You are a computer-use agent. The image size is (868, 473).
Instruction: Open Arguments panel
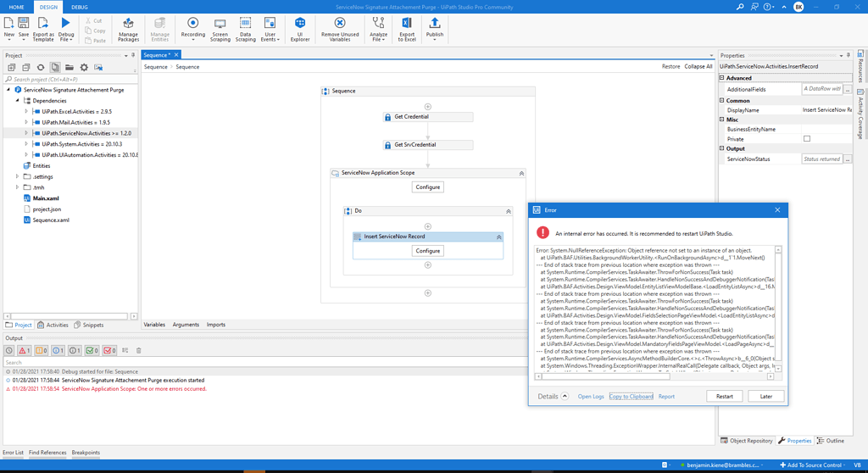coord(186,325)
